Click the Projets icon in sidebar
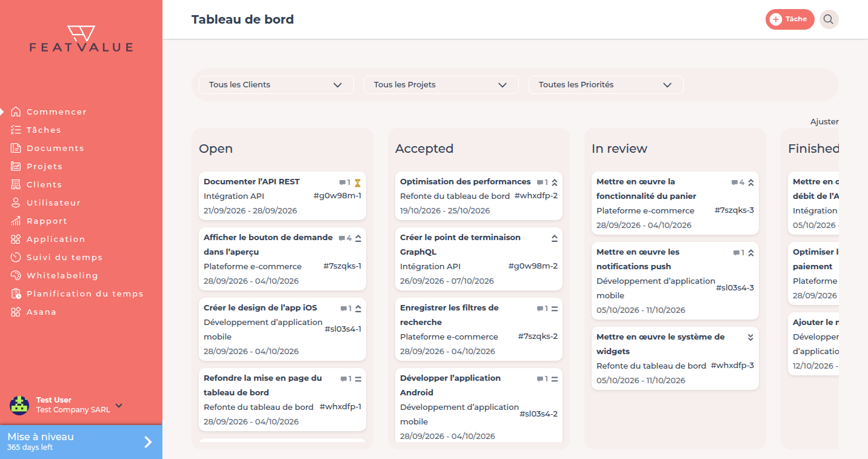The width and height of the screenshot is (868, 459). (x=16, y=166)
